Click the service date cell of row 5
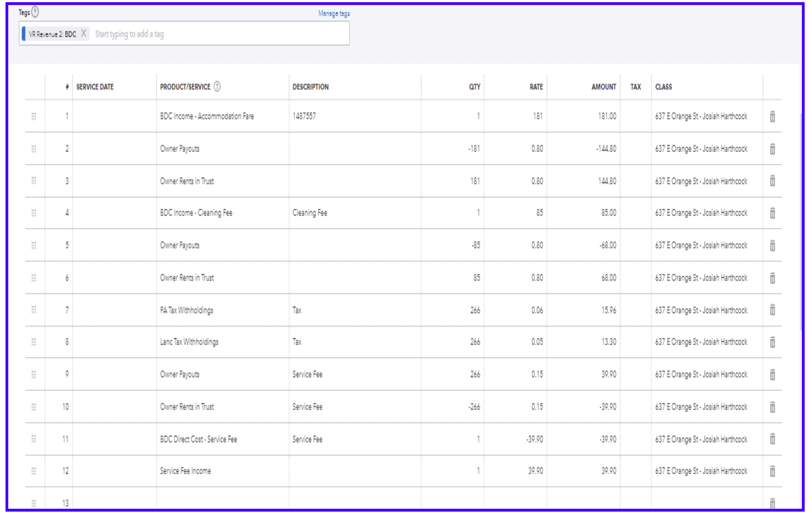Image resolution: width=812 pixels, height=513 pixels. pyautogui.click(x=114, y=245)
